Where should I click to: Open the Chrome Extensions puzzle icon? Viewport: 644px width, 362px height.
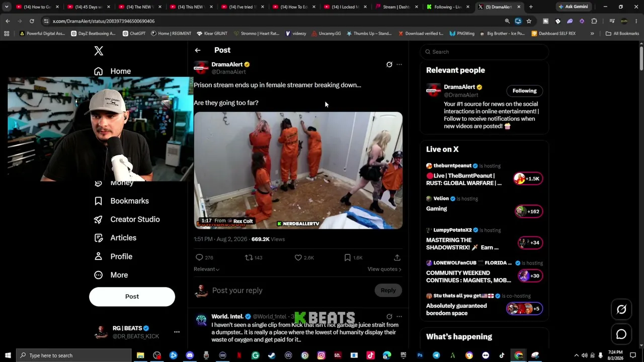(594, 21)
